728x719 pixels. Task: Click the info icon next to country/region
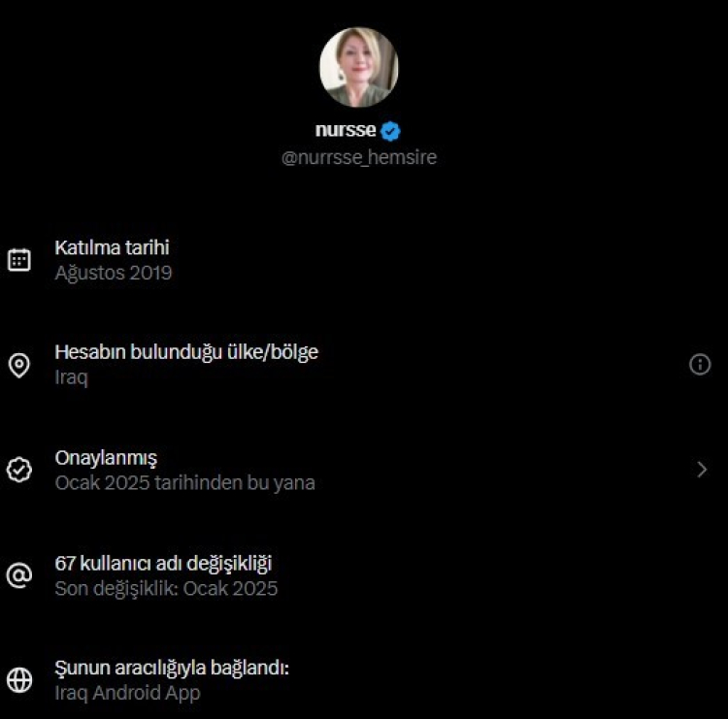click(x=700, y=364)
